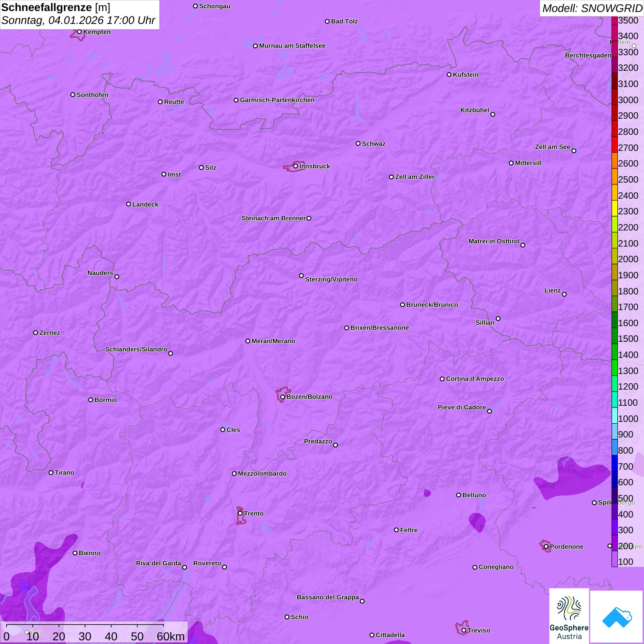Click the Schneefallgrenze [m] title
The width and height of the screenshot is (644, 644).
tap(56, 7)
